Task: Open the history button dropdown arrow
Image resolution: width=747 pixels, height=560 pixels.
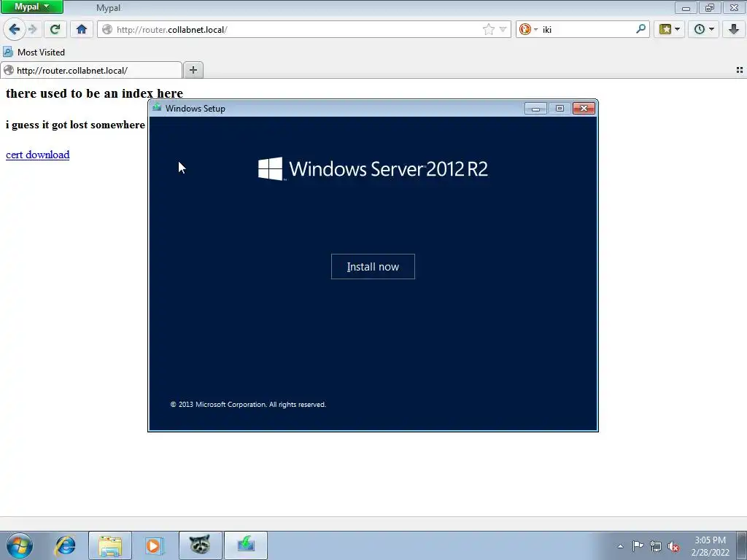Action: (x=711, y=29)
